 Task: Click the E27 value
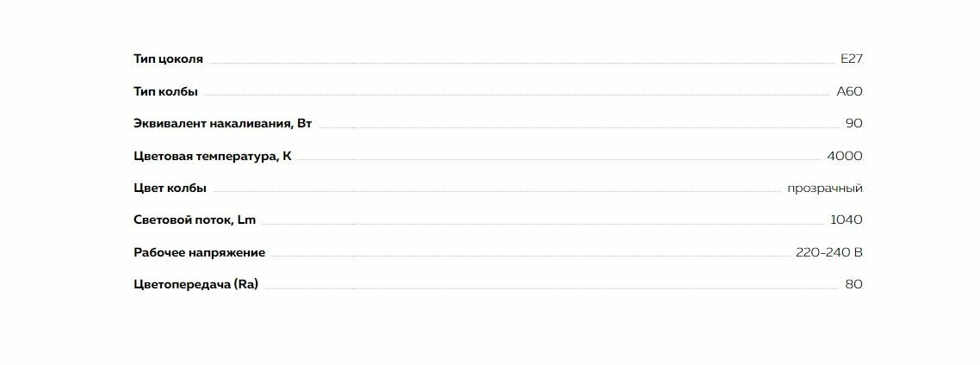point(851,59)
